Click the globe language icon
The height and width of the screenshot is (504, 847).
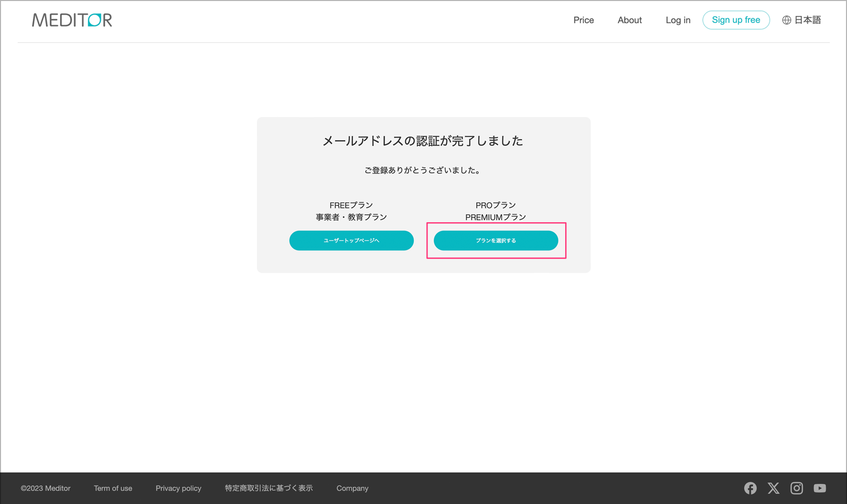tap(786, 20)
